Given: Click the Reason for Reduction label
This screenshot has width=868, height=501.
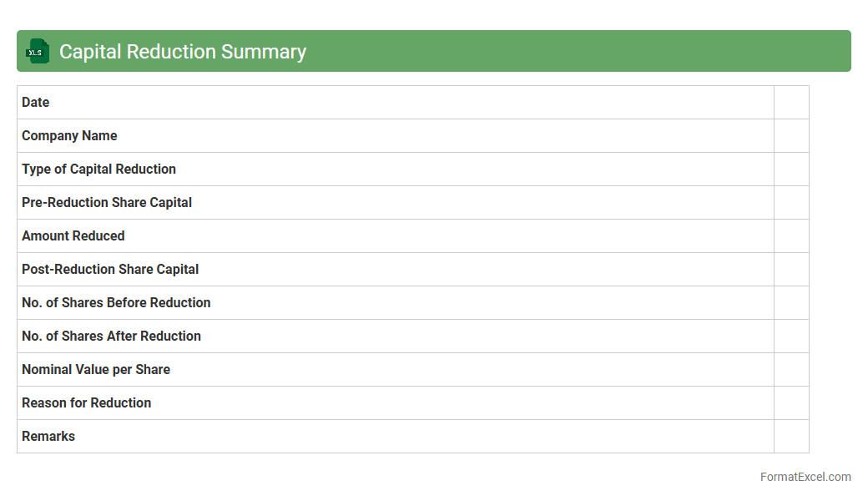Looking at the screenshot, I should click(87, 403).
